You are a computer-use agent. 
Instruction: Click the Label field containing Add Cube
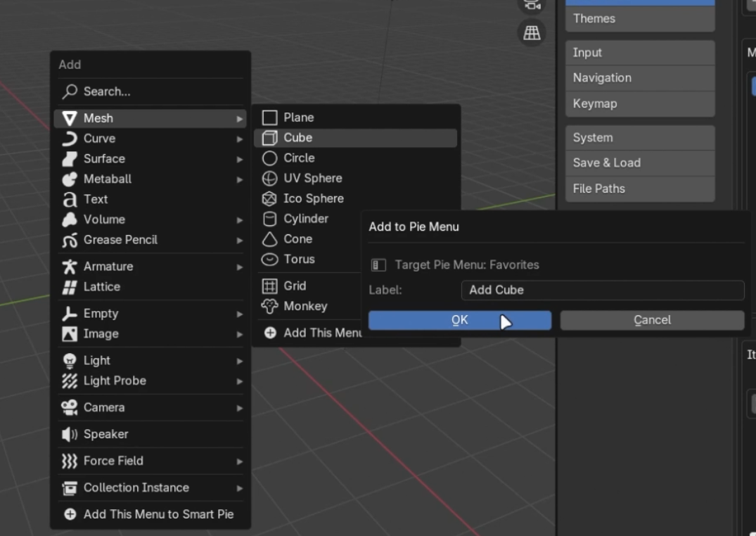(x=603, y=291)
